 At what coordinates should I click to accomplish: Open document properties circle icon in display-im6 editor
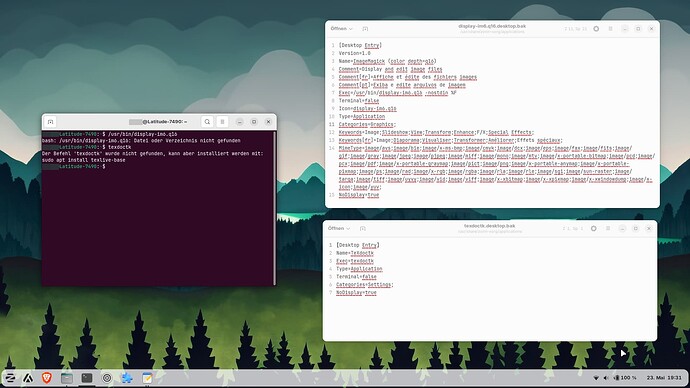pos(596,29)
